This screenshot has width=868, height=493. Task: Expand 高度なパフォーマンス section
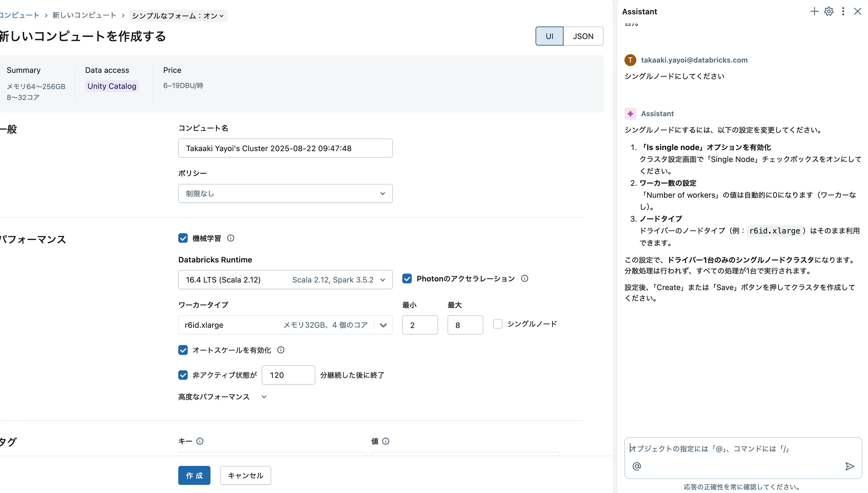tap(222, 397)
